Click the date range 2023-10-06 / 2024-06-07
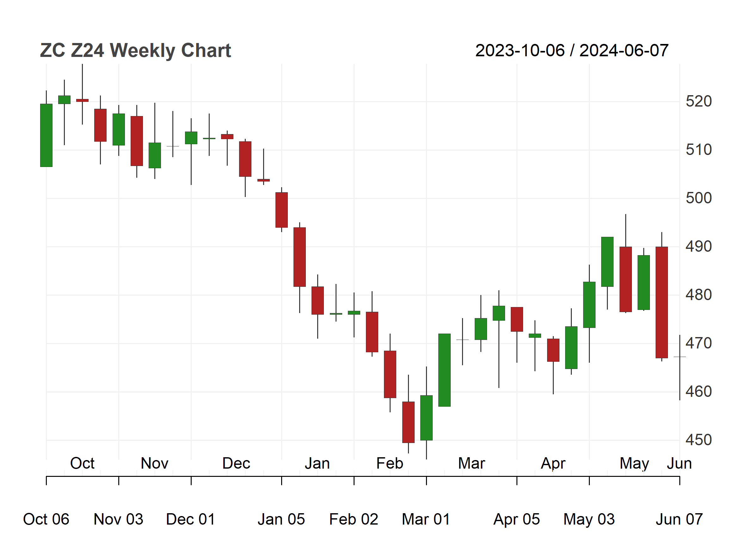 coord(572,51)
